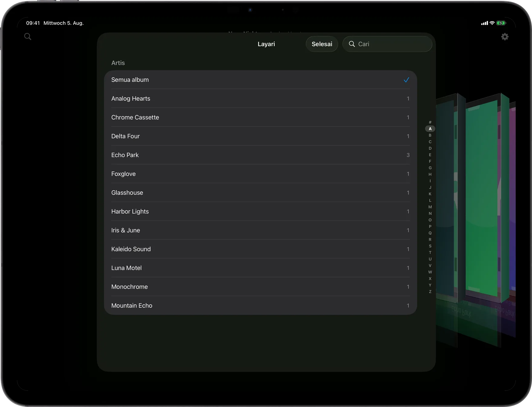The width and height of the screenshot is (532, 407).
Task: Choose the artist Echo Park
Action: point(261,155)
